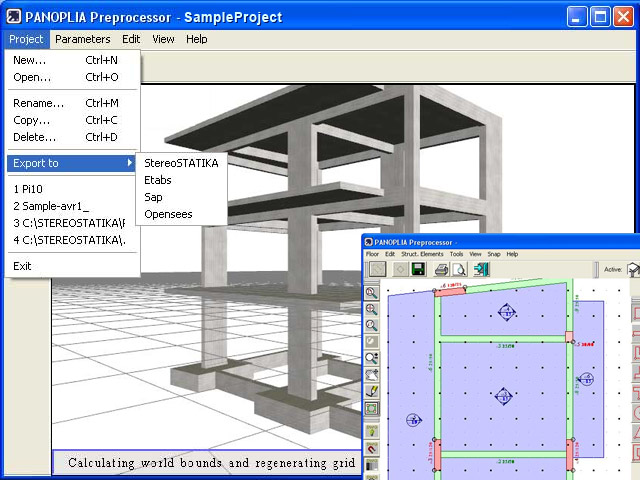Screen dimensions: 640x480
Task: Select the top red shape tool
Action: (x=636, y=313)
